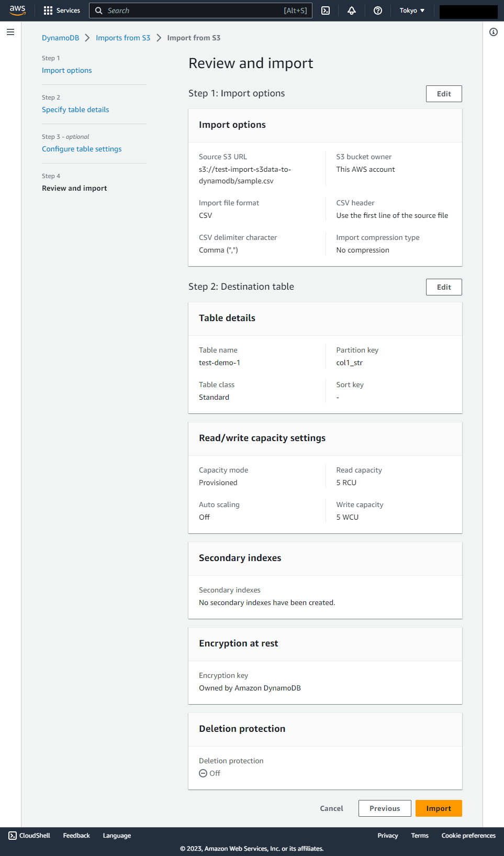Screen dimensions: 504x856
Task: Toggle the side navigation hamburger menu
Action: pyautogui.click(x=10, y=32)
